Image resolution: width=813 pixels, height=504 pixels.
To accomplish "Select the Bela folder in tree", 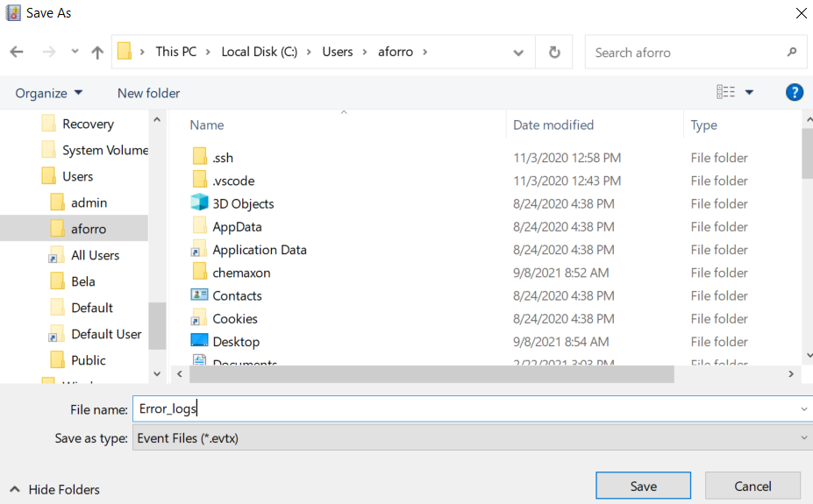I will (83, 281).
